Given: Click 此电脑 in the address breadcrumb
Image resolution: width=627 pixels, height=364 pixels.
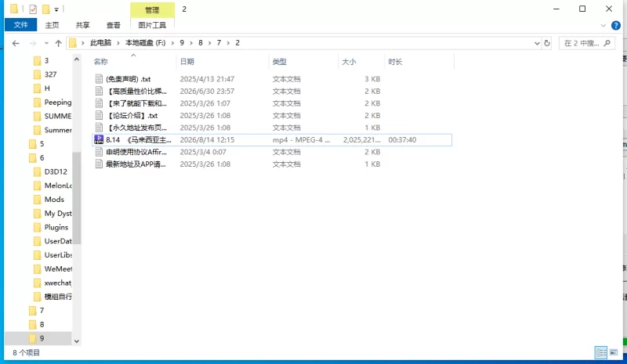Looking at the screenshot, I should [x=101, y=43].
